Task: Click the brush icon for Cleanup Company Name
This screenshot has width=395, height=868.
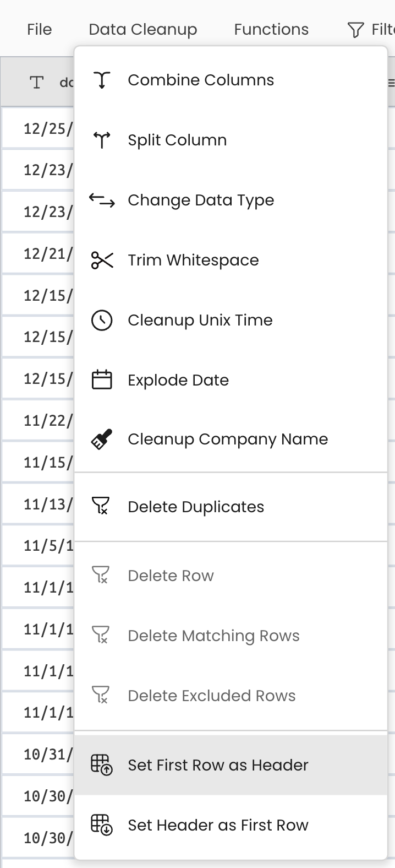Action: click(x=102, y=439)
